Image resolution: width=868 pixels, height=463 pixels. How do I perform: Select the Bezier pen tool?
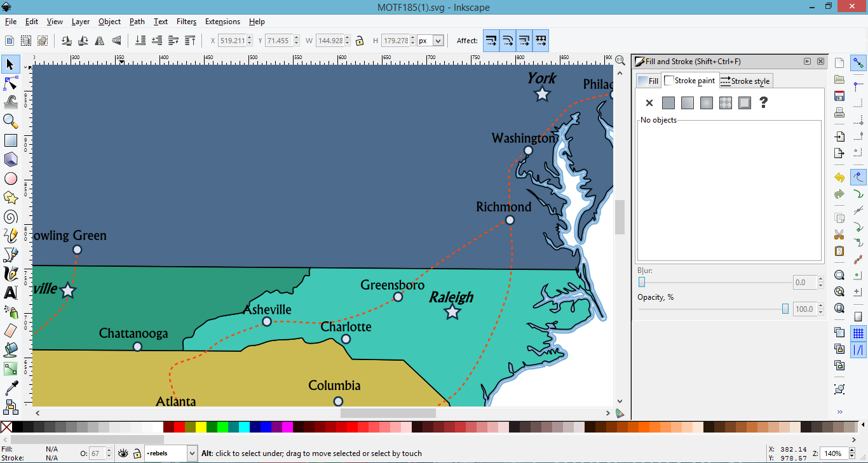coord(10,255)
